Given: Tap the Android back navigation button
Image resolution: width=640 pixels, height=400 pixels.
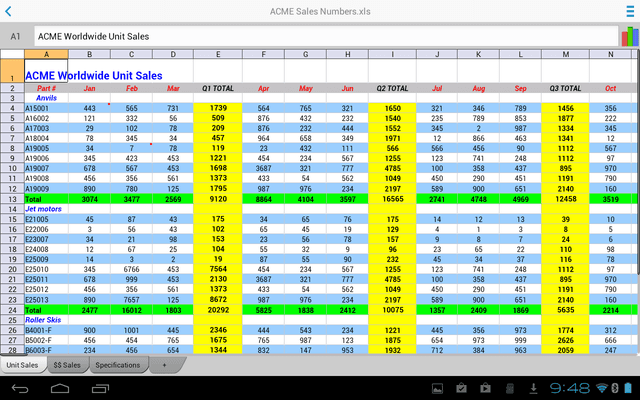Looking at the screenshot, I should coord(20,388).
